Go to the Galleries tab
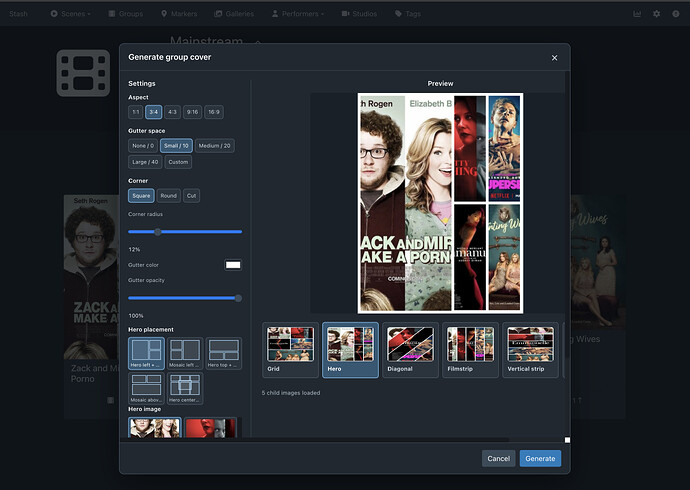The image size is (690, 490). pos(234,14)
